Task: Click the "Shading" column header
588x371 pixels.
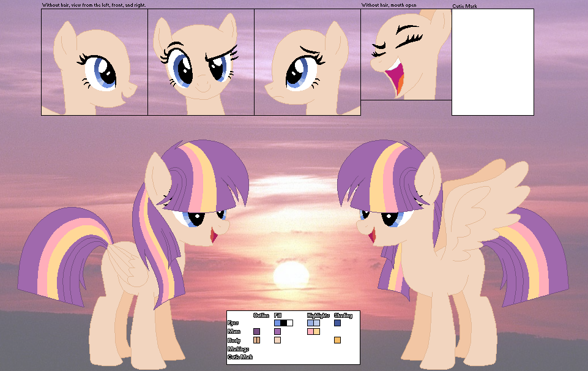Action: [x=343, y=315]
